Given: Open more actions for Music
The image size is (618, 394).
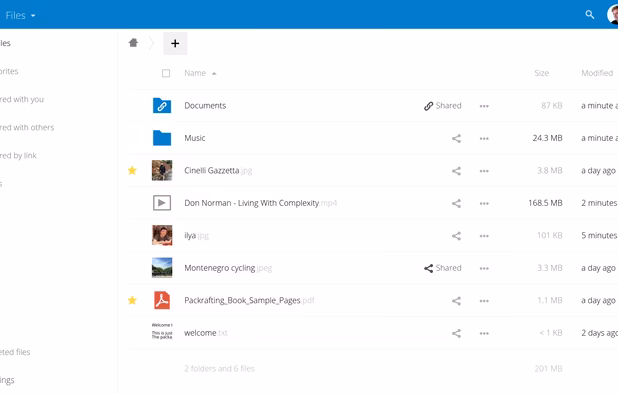Looking at the screenshot, I should 484,138.
